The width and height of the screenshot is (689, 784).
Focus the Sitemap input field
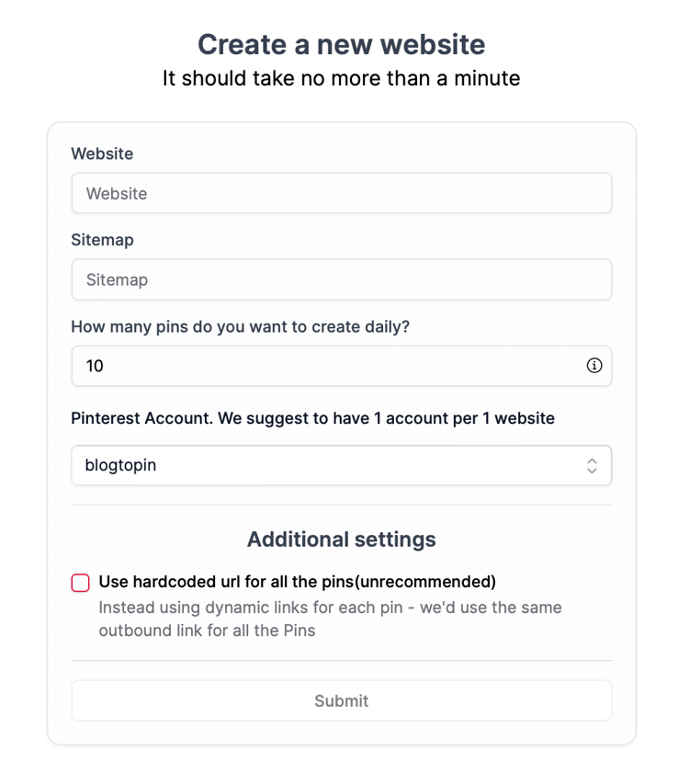(x=341, y=279)
